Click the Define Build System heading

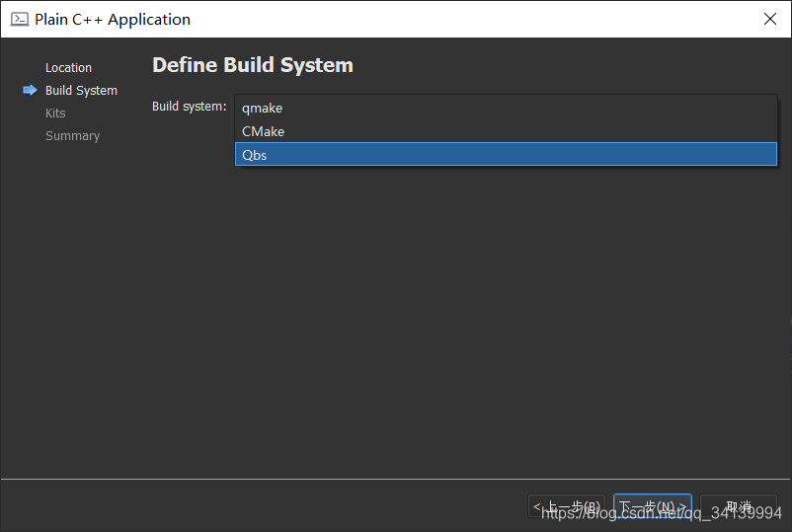point(253,65)
